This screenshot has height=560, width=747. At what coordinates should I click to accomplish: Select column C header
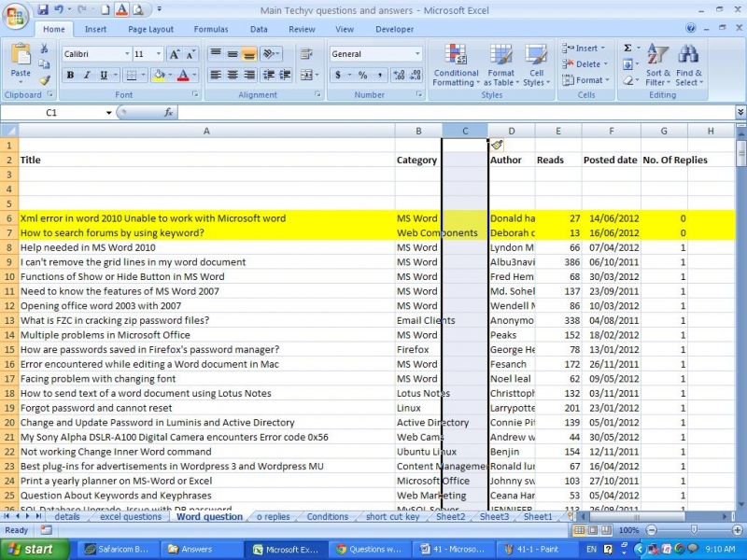tap(464, 131)
